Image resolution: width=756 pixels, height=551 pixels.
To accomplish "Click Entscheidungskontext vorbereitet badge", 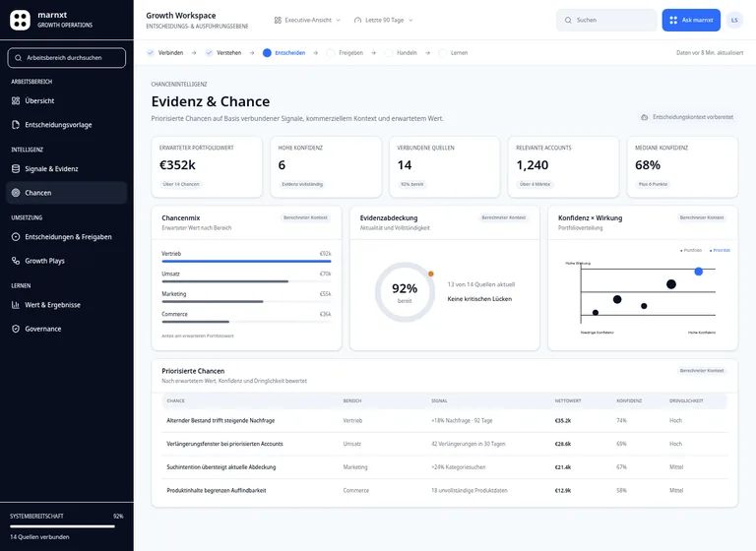I will tap(687, 117).
